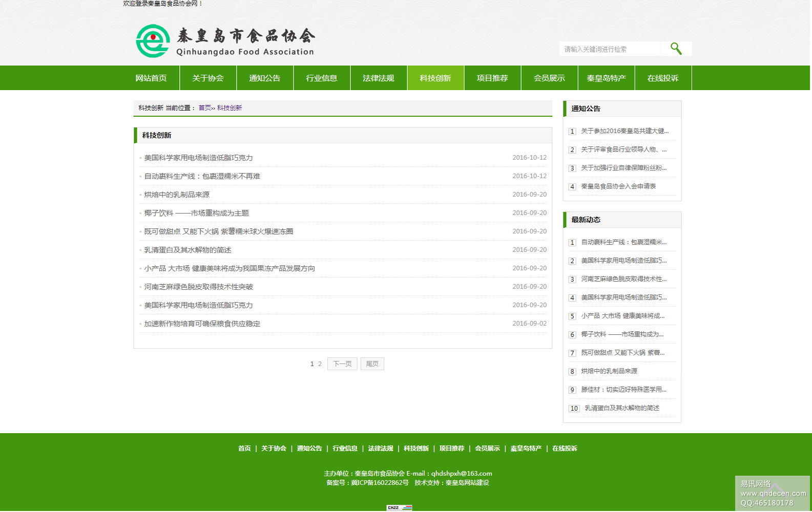This screenshot has width=812, height=512.
Task: Click the email qhdshpxh@163.com text
Action: point(462,474)
